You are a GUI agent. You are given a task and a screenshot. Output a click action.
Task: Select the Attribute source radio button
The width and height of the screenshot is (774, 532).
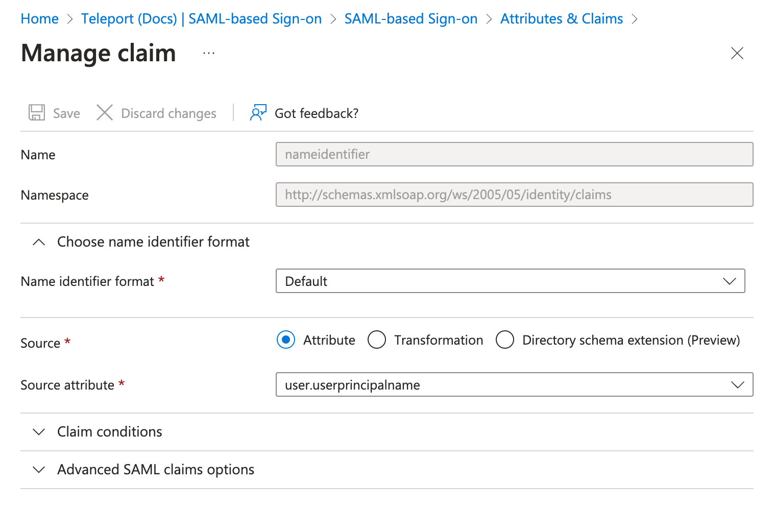tap(285, 340)
